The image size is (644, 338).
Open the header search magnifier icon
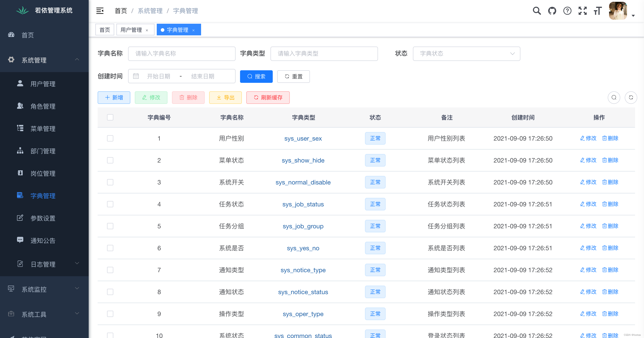(x=537, y=11)
